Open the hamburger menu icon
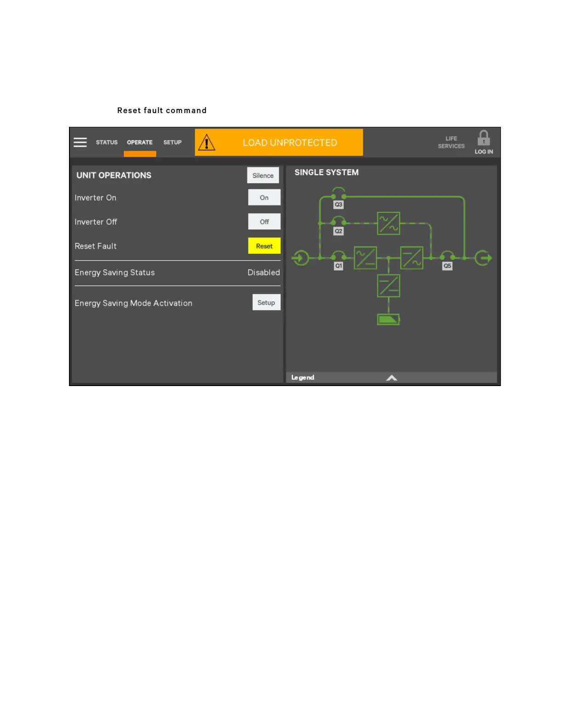Screen dimensions: 563x728 pyautogui.click(x=80, y=142)
